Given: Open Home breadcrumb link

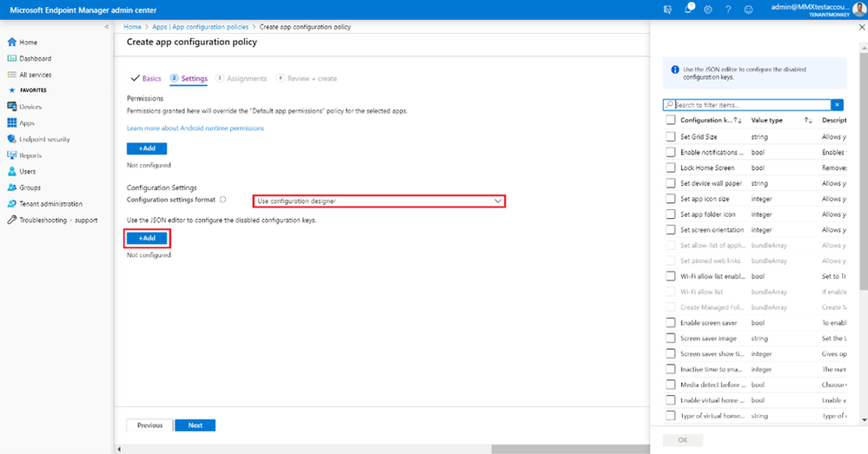Looking at the screenshot, I should (132, 27).
